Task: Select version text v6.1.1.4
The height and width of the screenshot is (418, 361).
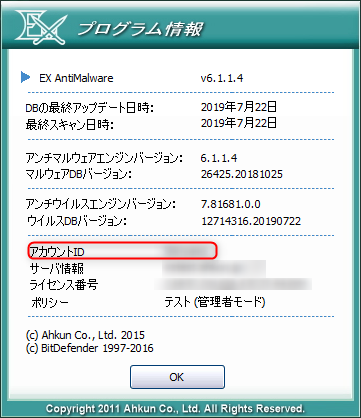Action: (222, 78)
